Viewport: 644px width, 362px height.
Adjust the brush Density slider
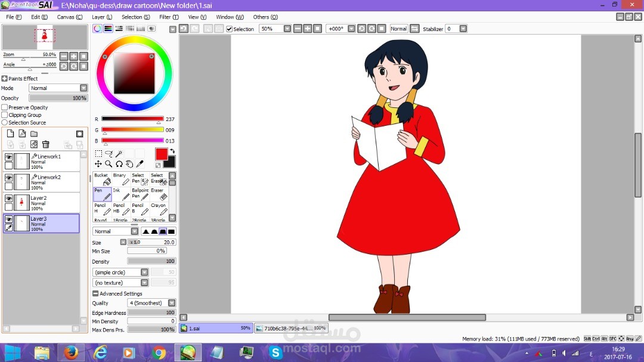[x=151, y=261]
